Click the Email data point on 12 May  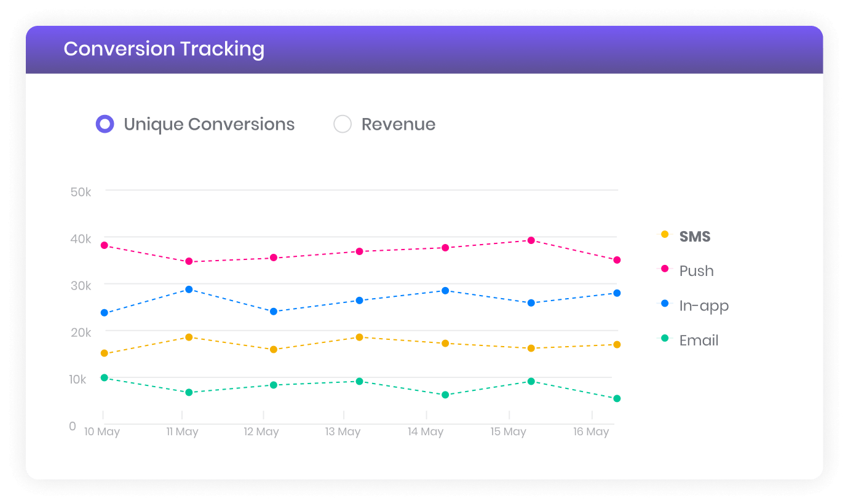(274, 385)
